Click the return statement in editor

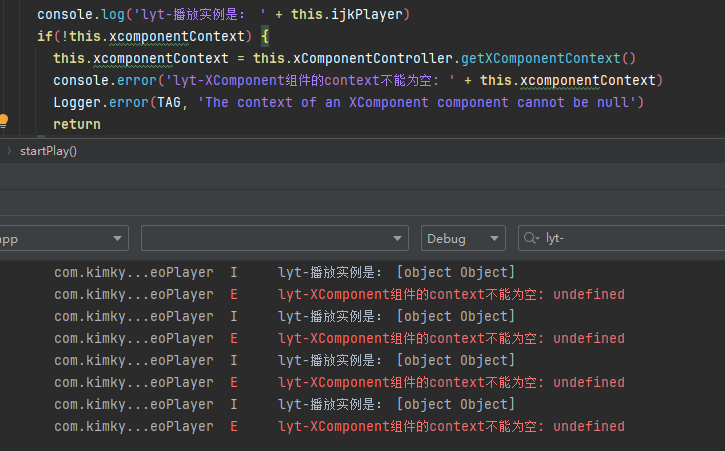[77, 124]
